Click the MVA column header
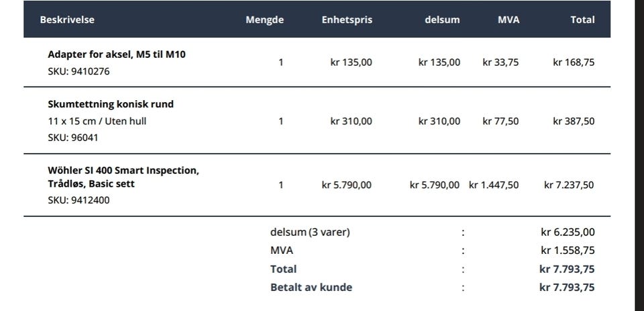This screenshot has width=644, height=311. click(x=508, y=19)
